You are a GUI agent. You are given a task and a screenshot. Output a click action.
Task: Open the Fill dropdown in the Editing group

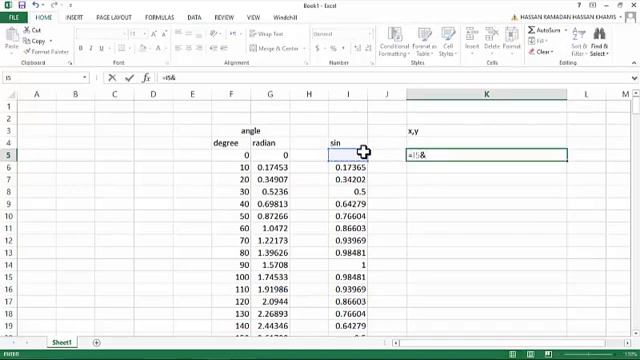coord(538,41)
